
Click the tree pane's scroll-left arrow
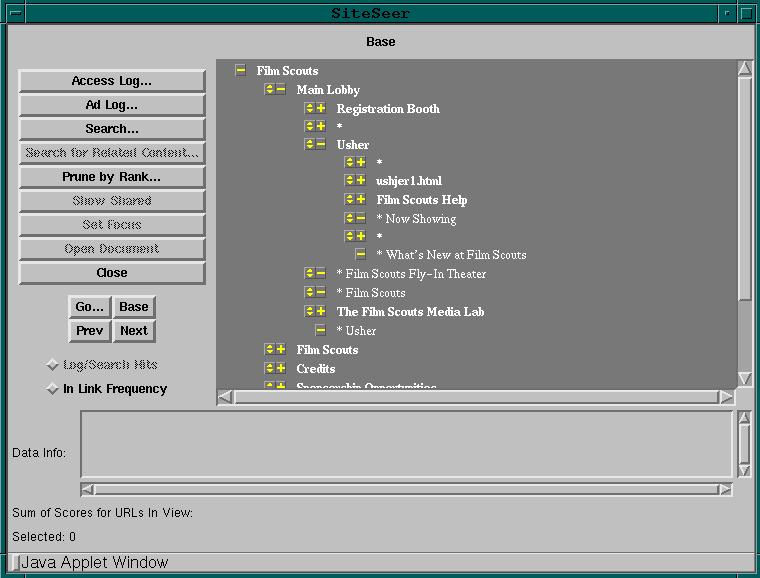[225, 397]
